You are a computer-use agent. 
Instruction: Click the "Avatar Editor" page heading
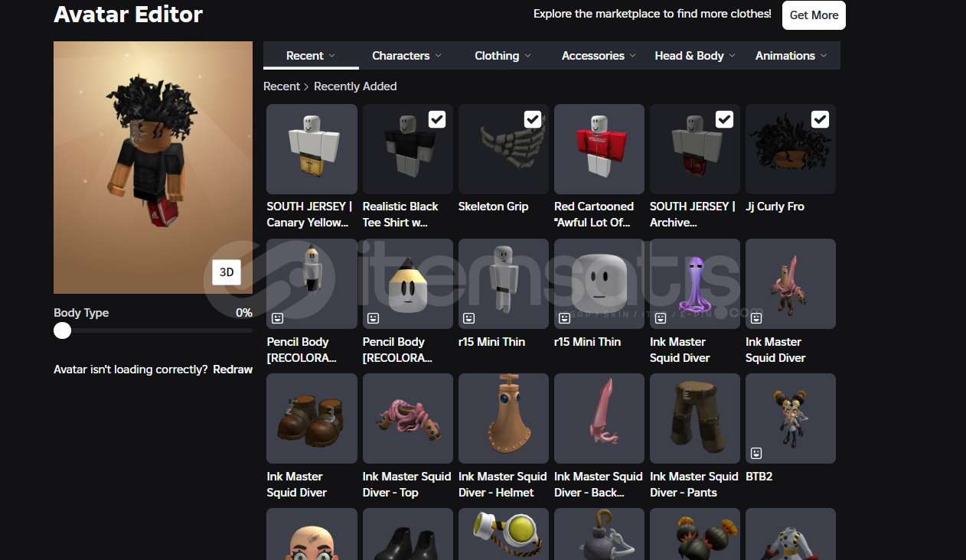(129, 14)
